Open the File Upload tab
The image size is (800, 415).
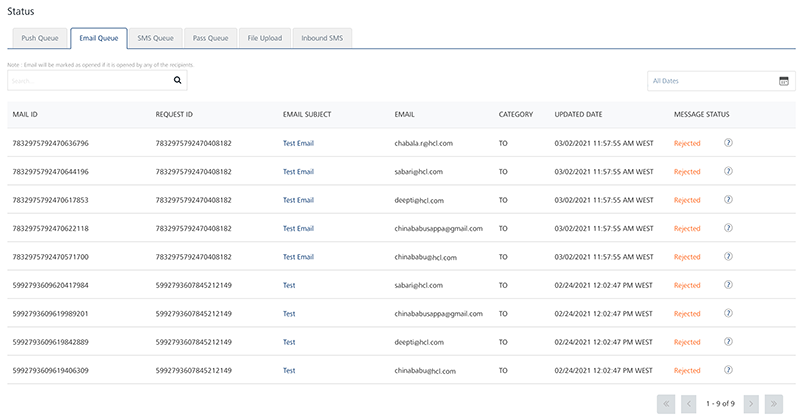point(265,38)
